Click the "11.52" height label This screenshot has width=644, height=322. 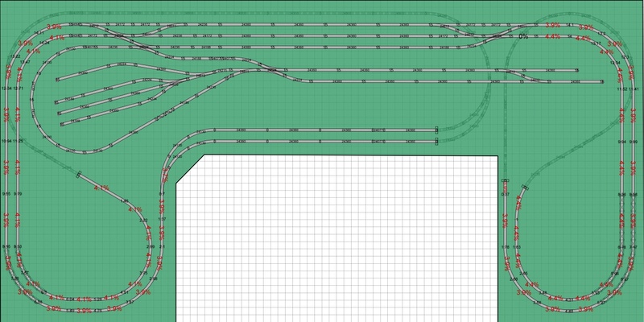point(622,89)
